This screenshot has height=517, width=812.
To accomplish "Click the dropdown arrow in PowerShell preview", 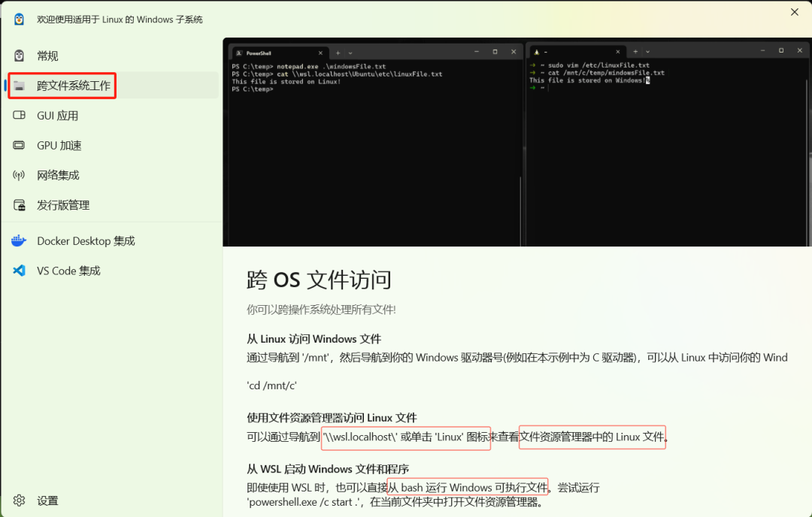I will (x=350, y=53).
